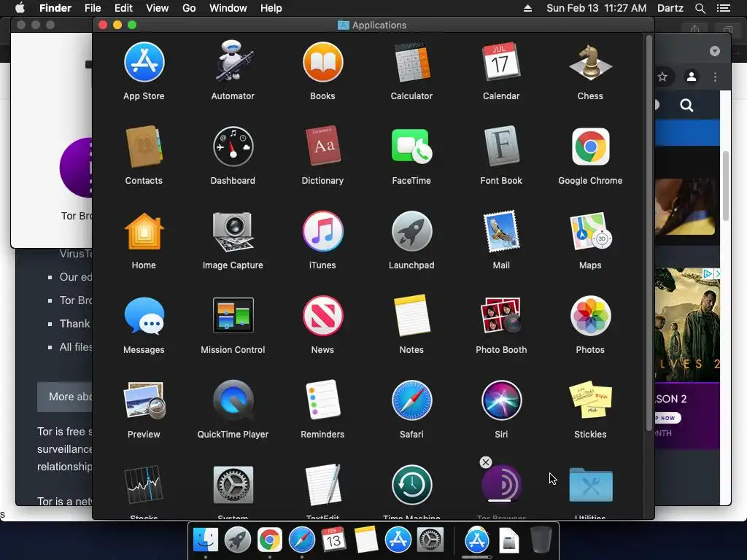Viewport: 747px width, 560px height.
Task: Select the Utilities folder icon
Action: 590,485
